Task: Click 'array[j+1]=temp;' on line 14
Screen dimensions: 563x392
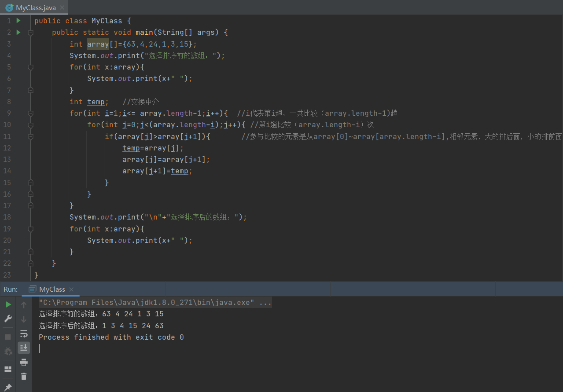Action: pos(157,171)
